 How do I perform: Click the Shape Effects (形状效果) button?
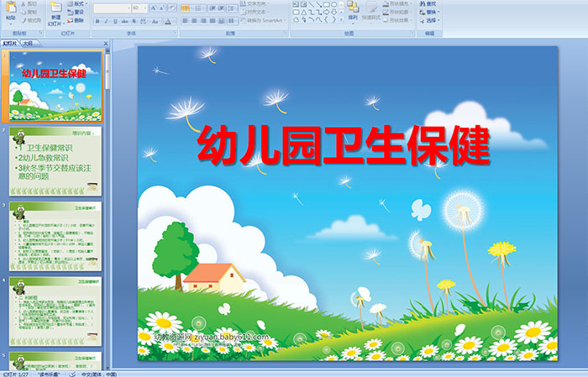tap(397, 20)
